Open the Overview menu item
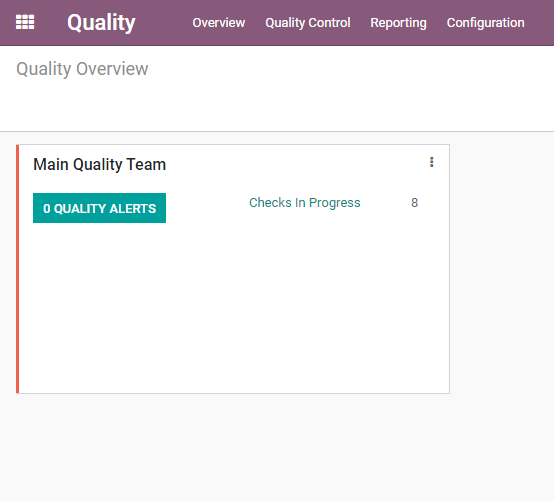Image resolution: width=554 pixels, height=501 pixels. [218, 23]
